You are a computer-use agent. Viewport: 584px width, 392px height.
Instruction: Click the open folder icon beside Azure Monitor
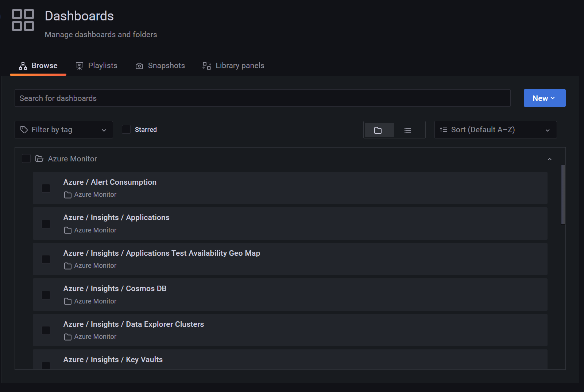point(39,159)
